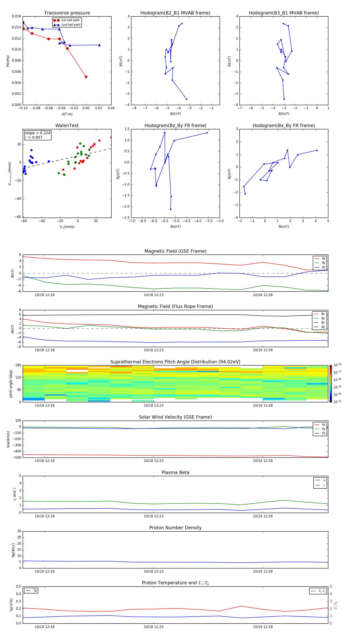The height and width of the screenshot is (644, 351).
Task: Click the 'Bz(nT)' x-axis label
Action: 175,227
